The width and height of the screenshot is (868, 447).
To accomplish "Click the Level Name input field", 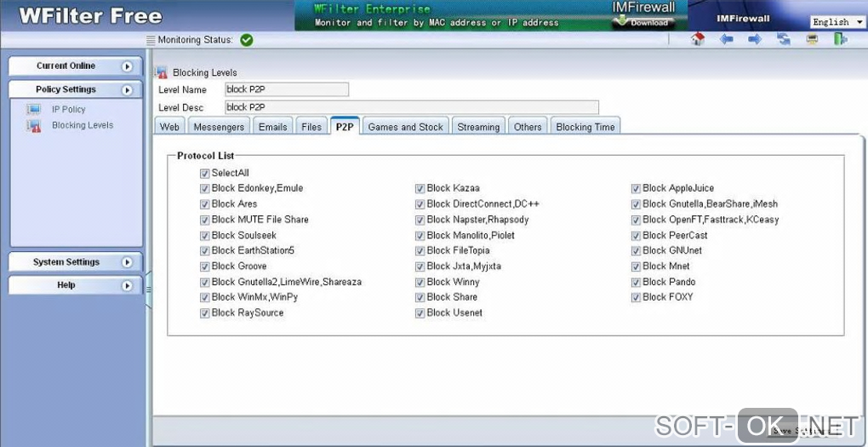I will pyautogui.click(x=287, y=89).
